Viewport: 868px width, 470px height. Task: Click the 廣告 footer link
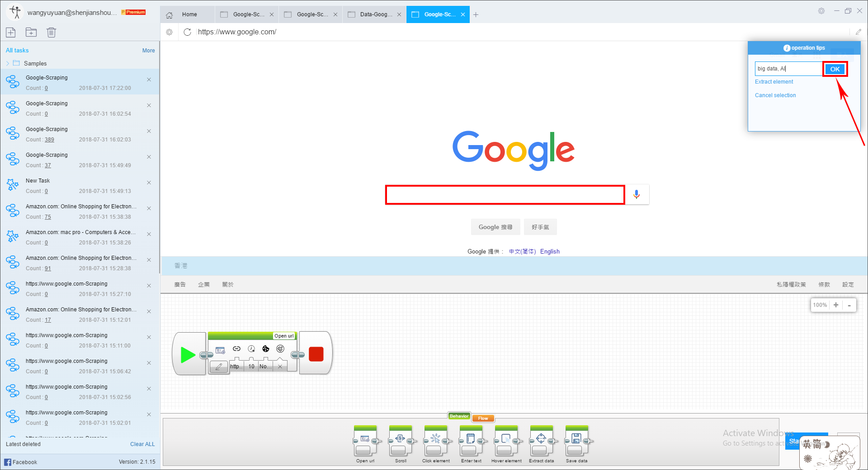180,284
